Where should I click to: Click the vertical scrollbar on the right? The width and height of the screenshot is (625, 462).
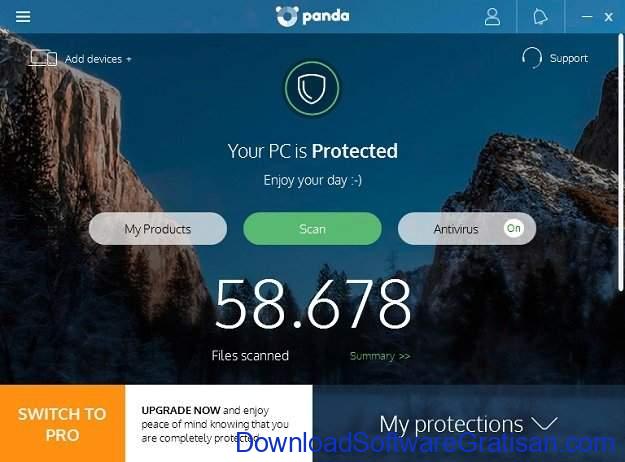click(620, 163)
